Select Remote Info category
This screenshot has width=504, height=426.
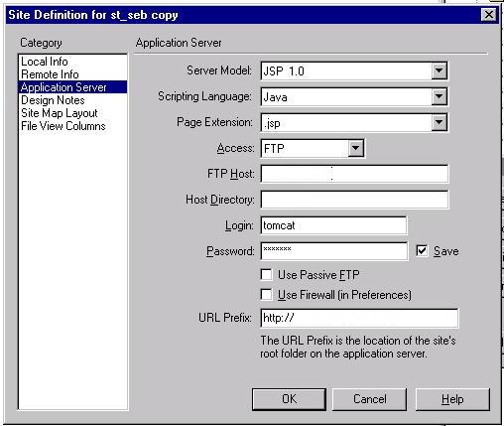(x=50, y=74)
